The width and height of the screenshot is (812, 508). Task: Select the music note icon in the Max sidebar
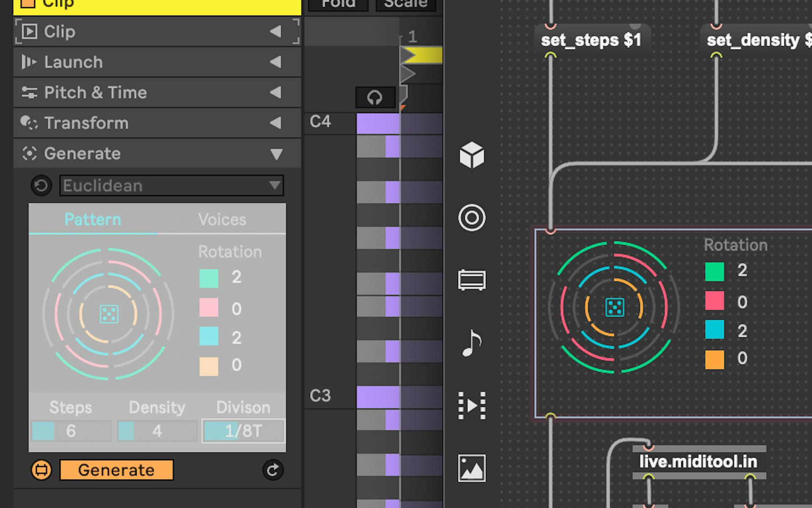click(471, 343)
